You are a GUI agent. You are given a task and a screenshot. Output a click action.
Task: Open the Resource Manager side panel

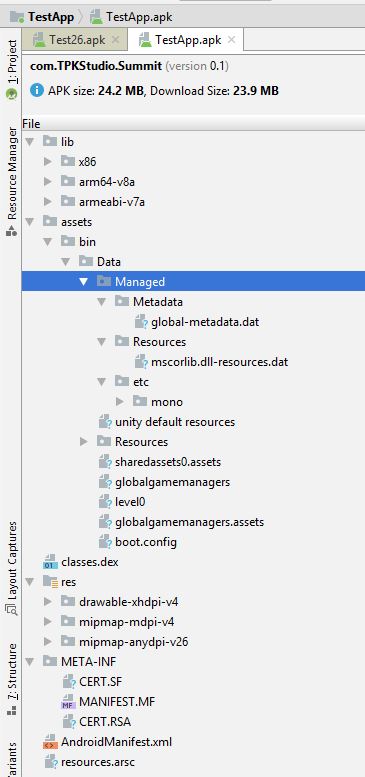[x=12, y=181]
